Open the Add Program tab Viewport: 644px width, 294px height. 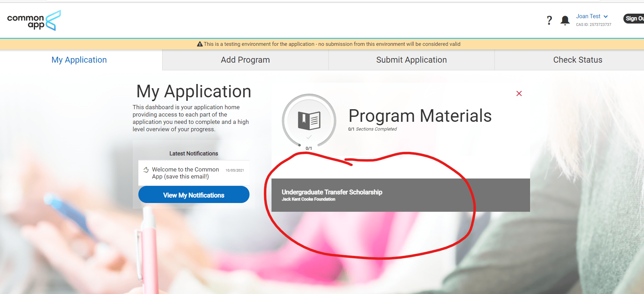(x=245, y=60)
